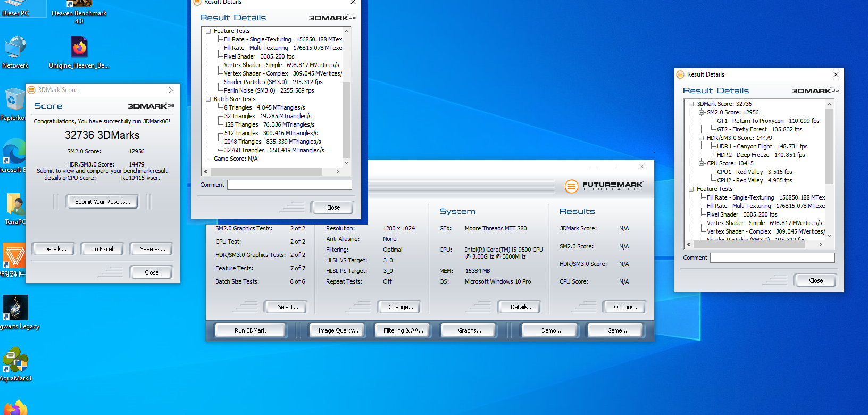Image resolution: width=868 pixels, height=415 pixels.
Task: Click Submit Your Results button
Action: coord(102,202)
